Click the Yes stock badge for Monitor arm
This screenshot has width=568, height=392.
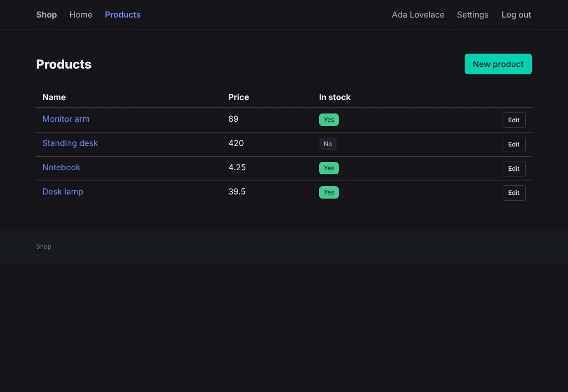[329, 120]
